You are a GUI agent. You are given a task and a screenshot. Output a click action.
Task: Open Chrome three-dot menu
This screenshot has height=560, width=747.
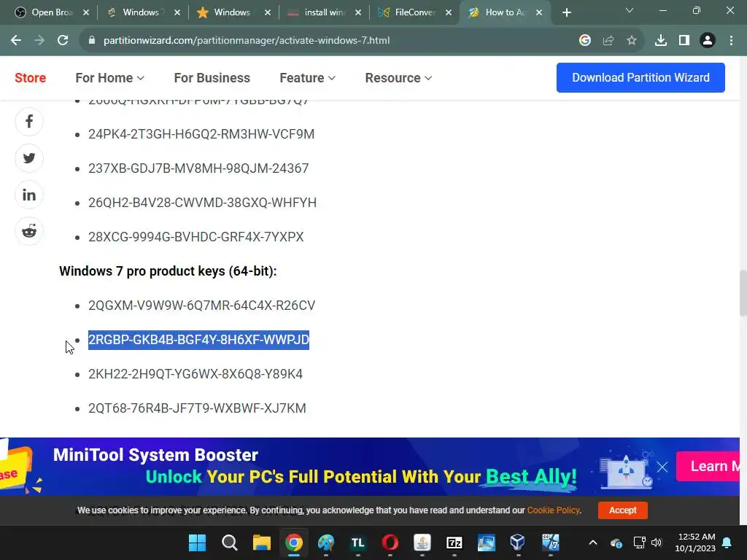pos(731,41)
